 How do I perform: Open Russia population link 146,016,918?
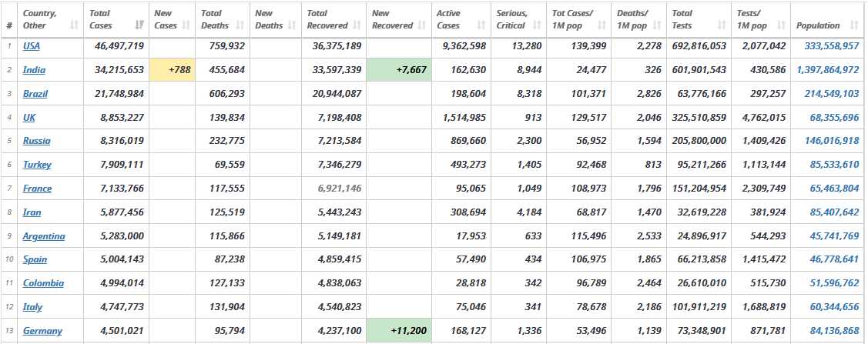(832, 141)
